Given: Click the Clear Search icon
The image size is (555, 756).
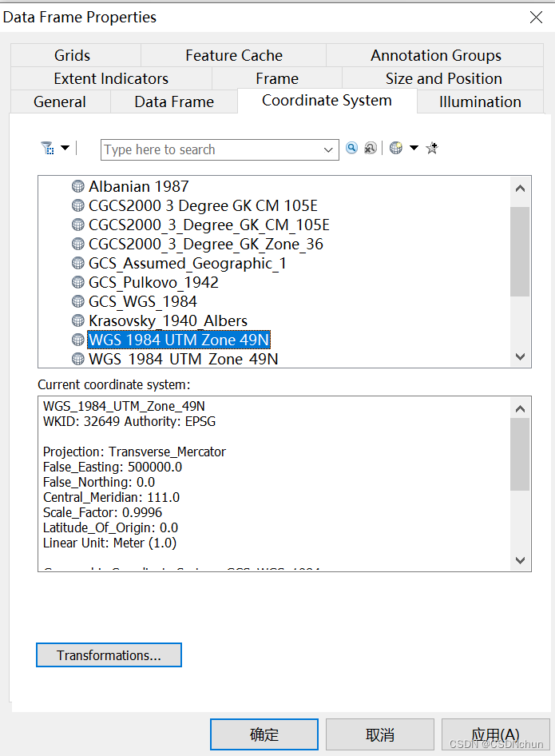Looking at the screenshot, I should coord(370,149).
